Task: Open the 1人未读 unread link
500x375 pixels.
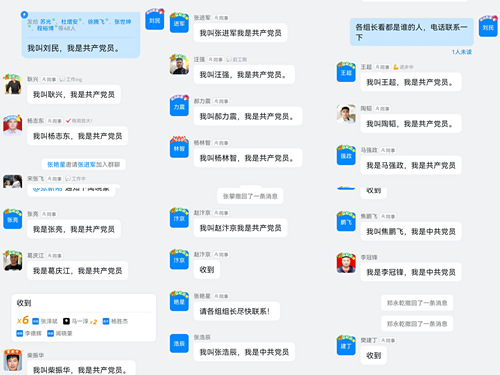Action: pos(462,52)
